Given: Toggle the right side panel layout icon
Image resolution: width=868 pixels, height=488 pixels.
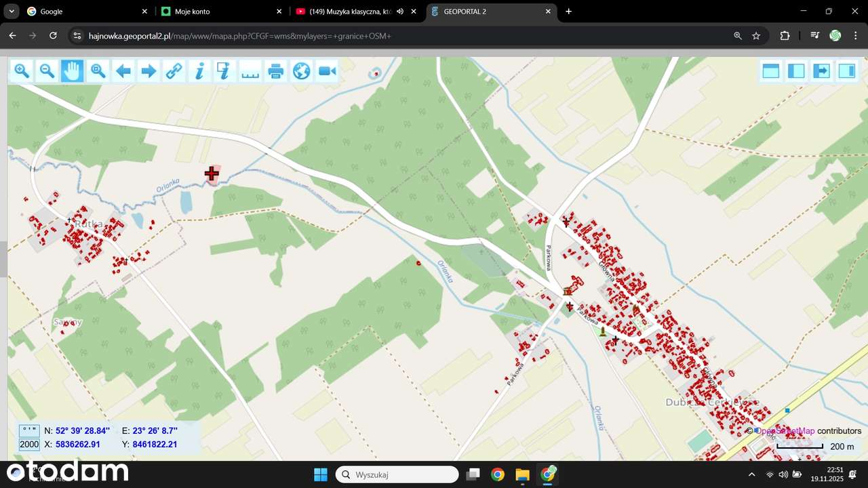Looking at the screenshot, I should tap(847, 70).
